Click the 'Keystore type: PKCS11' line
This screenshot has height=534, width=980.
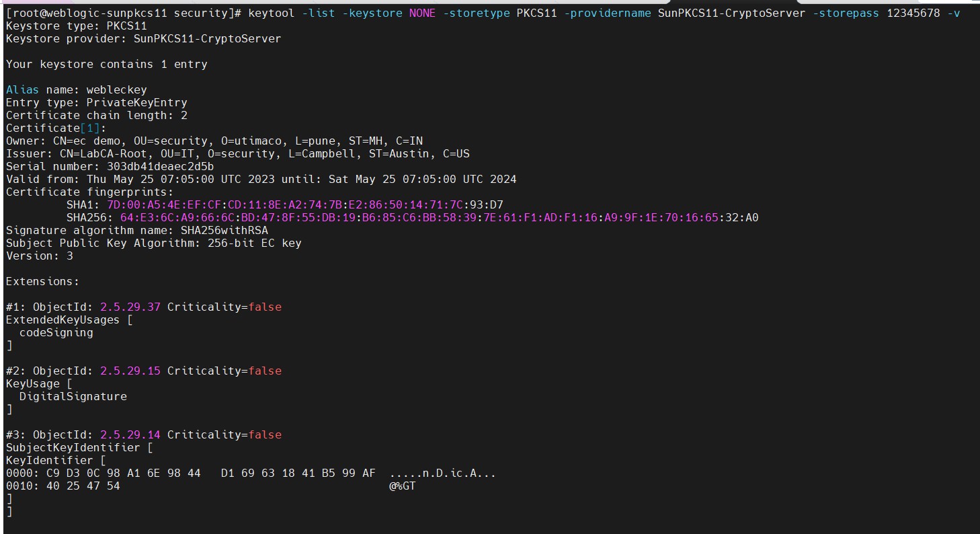(x=76, y=26)
